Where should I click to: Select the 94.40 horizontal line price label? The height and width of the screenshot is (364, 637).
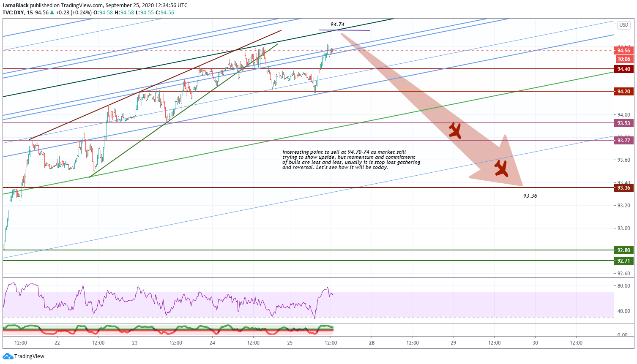point(623,69)
